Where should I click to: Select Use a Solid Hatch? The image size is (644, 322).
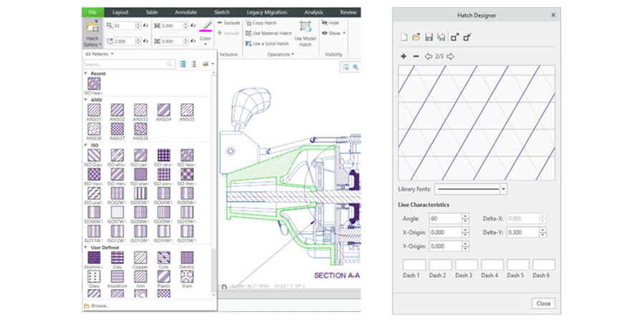click(x=270, y=44)
